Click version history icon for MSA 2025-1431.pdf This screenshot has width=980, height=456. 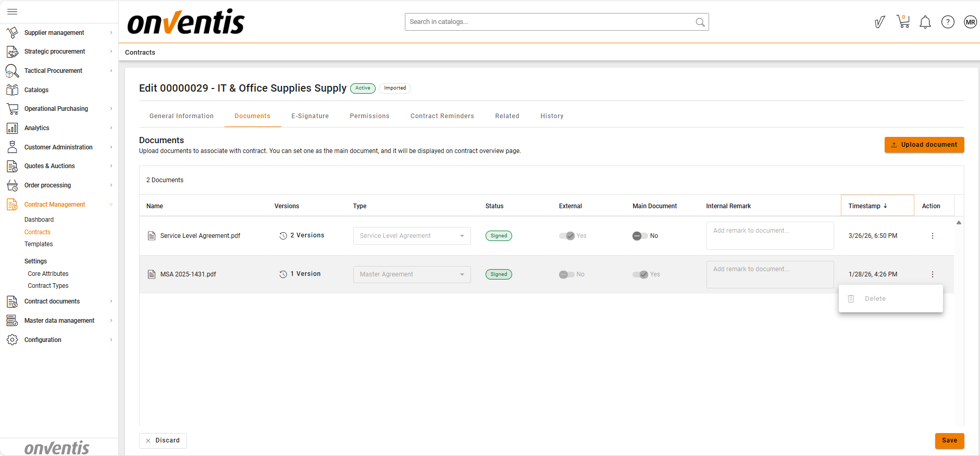pos(283,274)
